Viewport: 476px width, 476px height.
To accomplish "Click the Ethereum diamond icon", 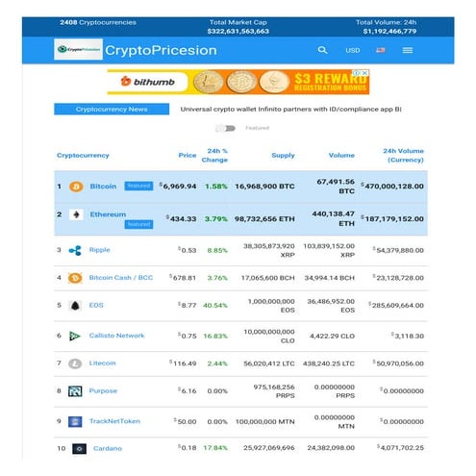I will [76, 214].
